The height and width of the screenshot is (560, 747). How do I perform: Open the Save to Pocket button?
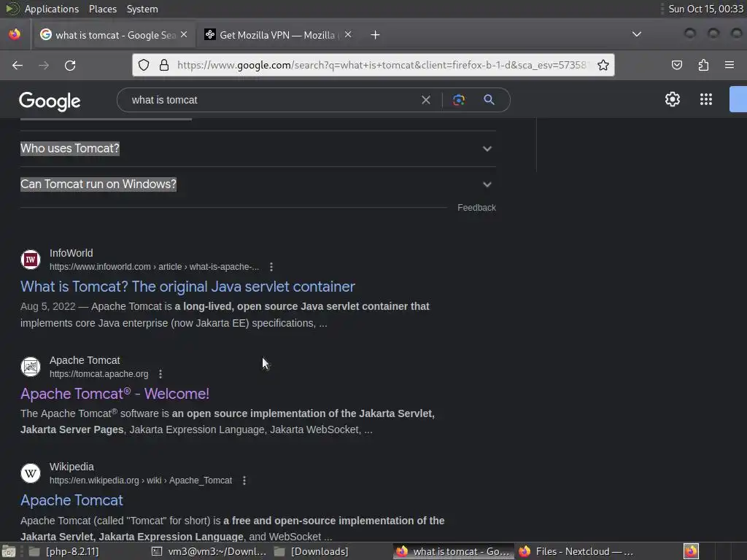(676, 65)
